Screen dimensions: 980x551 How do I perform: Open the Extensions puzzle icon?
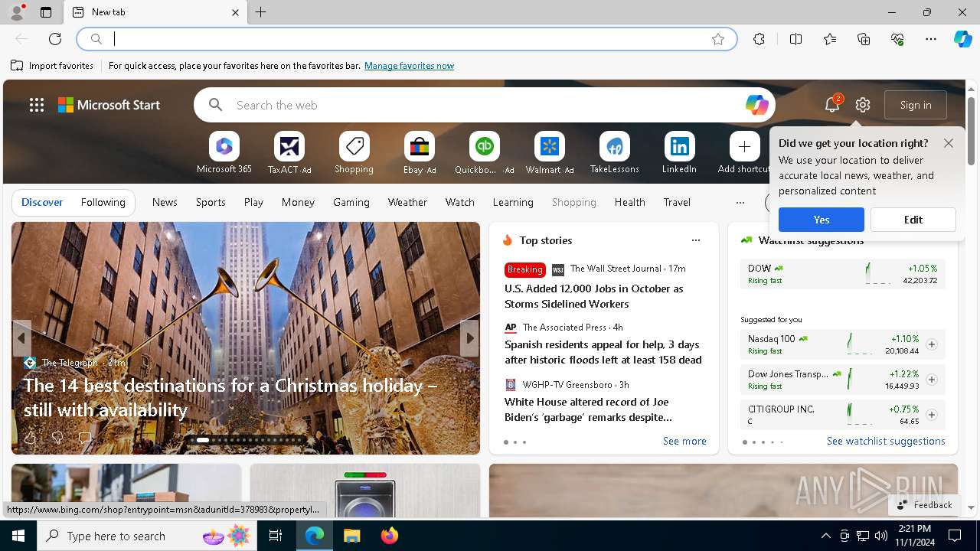pyautogui.click(x=759, y=39)
